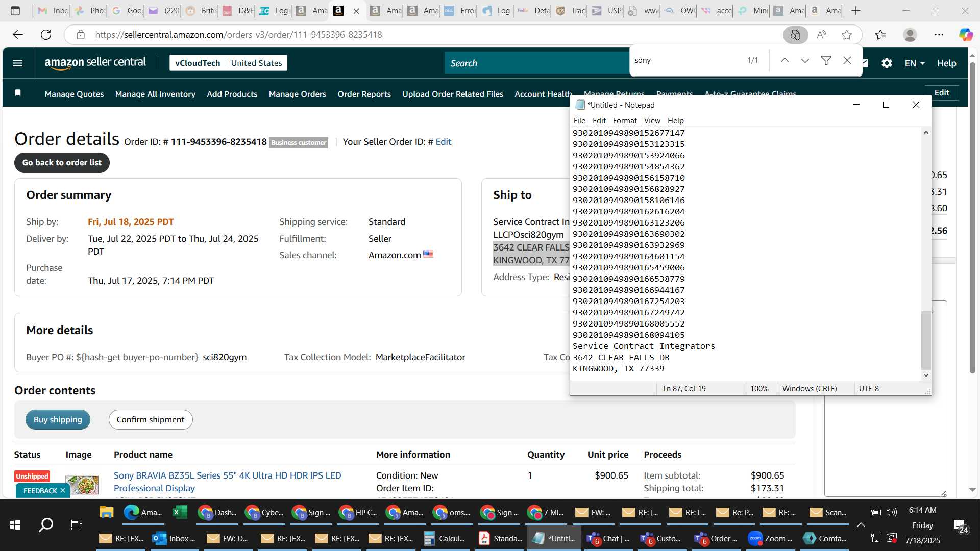Click KINGWOOD, TX 77339 line in Notepad

(x=618, y=368)
